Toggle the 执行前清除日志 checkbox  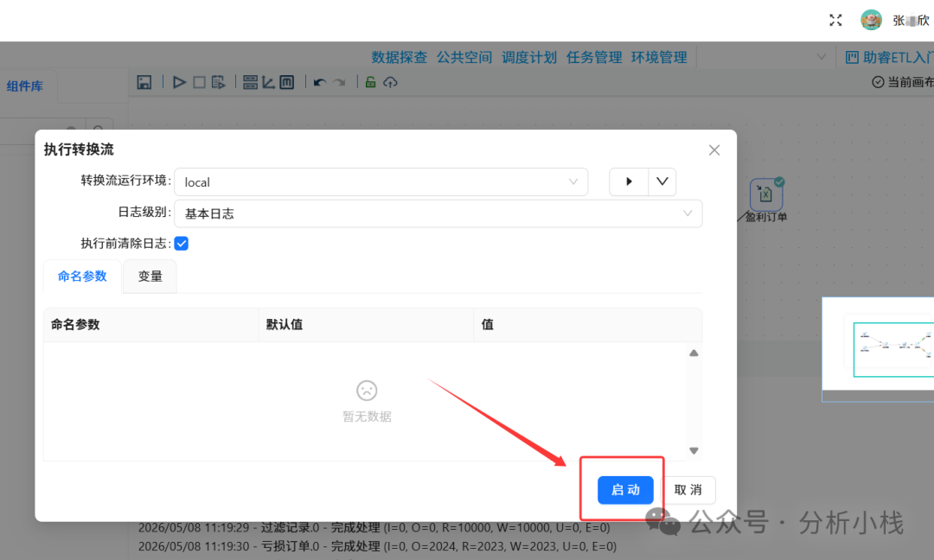point(181,244)
